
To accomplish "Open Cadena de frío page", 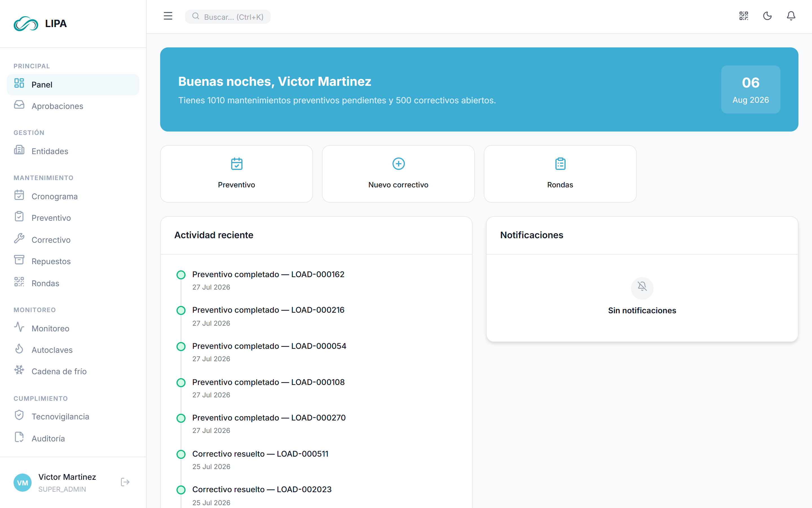I will point(73,372).
